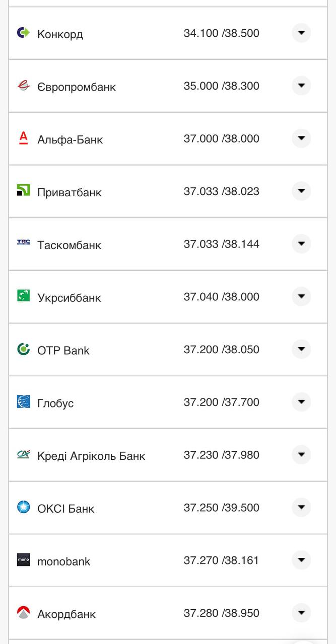Click the Укрсиббанк green logo icon
This screenshot has width=336, height=644.
pos(23,296)
